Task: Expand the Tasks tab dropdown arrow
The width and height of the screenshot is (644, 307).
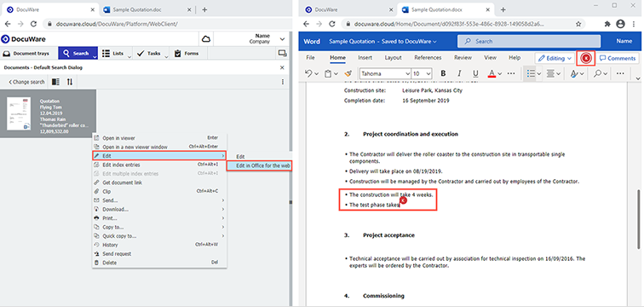Action: point(166,57)
